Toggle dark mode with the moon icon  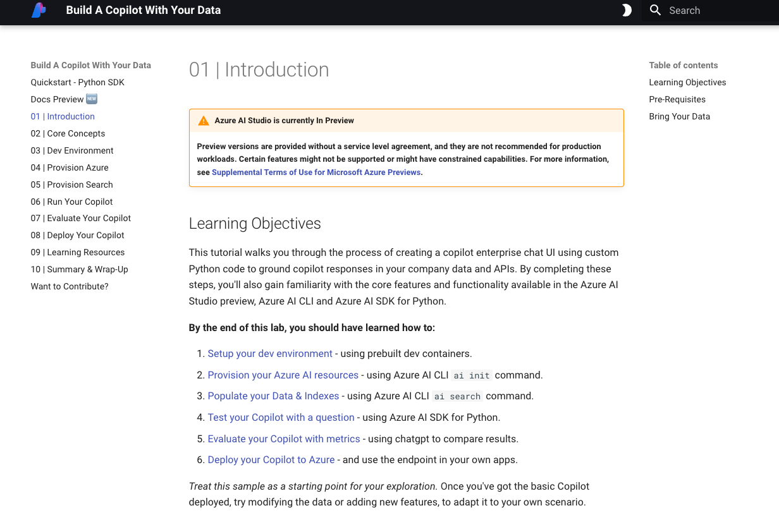click(627, 10)
